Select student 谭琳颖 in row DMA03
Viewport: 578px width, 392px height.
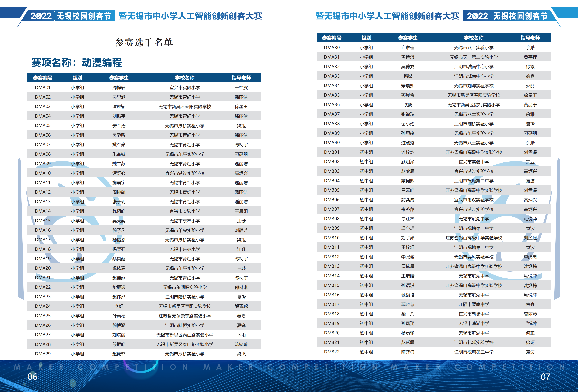click(119, 107)
